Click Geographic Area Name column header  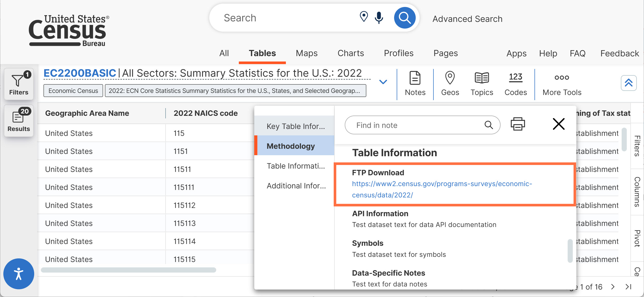point(87,113)
